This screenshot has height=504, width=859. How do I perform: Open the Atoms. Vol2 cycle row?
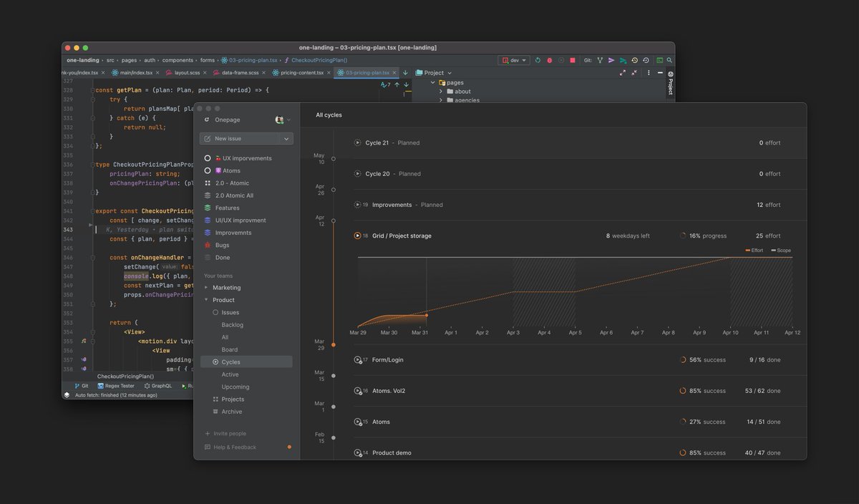pos(567,391)
